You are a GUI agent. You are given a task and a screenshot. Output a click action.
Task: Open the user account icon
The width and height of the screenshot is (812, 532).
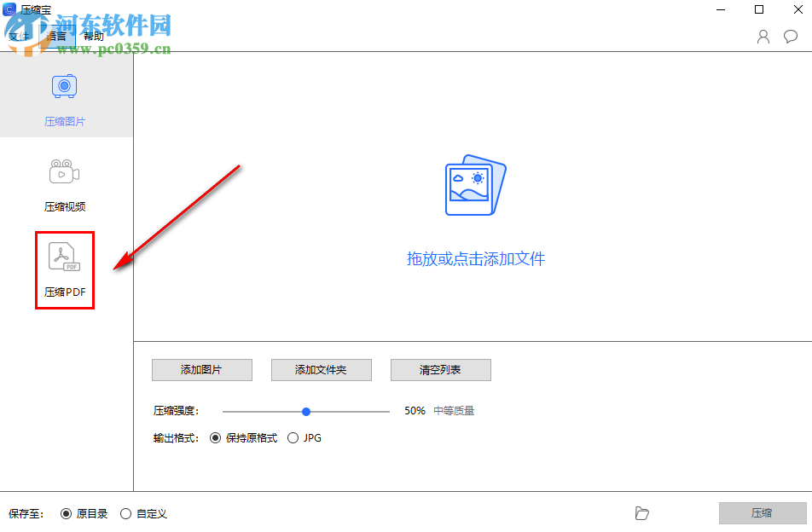tap(762, 37)
